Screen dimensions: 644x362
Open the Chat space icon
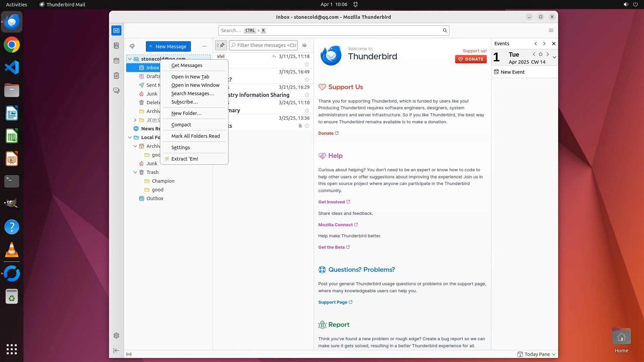116,91
